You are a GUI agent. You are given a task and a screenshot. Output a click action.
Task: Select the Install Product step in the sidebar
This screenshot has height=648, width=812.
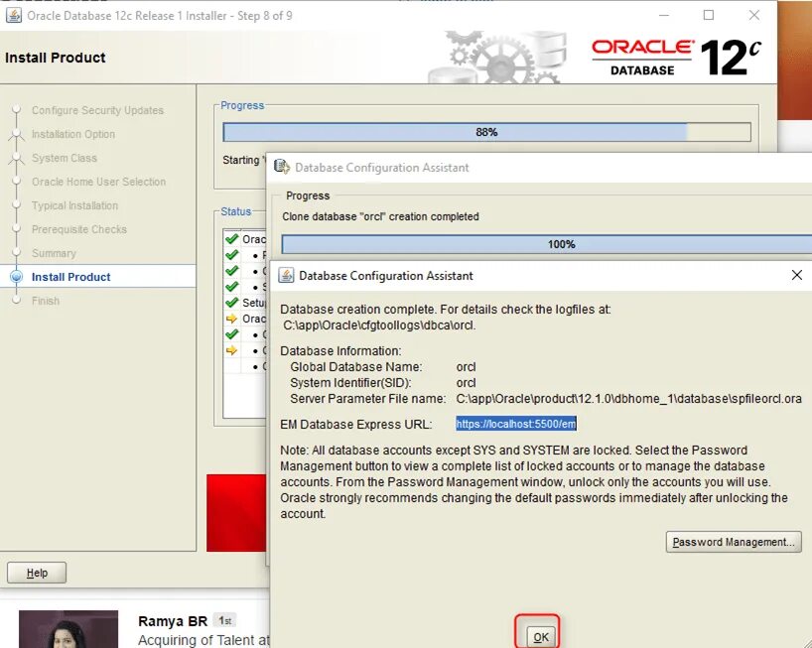tap(70, 277)
